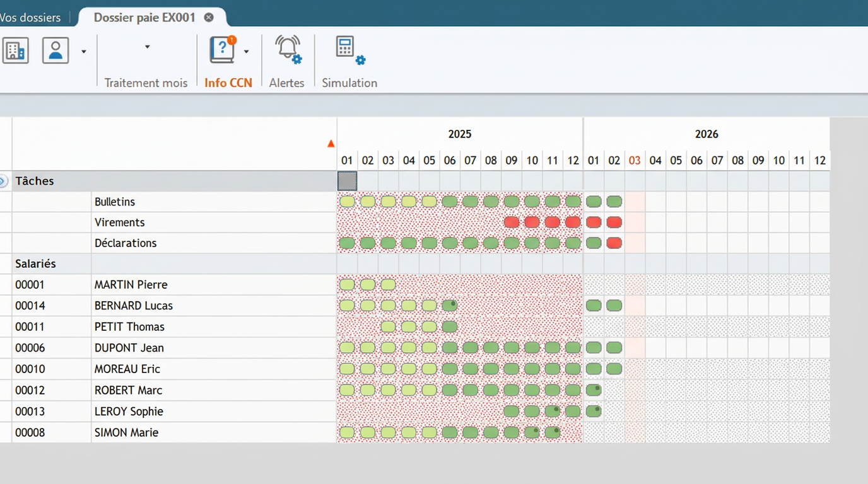Click the Bulletins row label
The height and width of the screenshot is (484, 868).
(x=115, y=202)
